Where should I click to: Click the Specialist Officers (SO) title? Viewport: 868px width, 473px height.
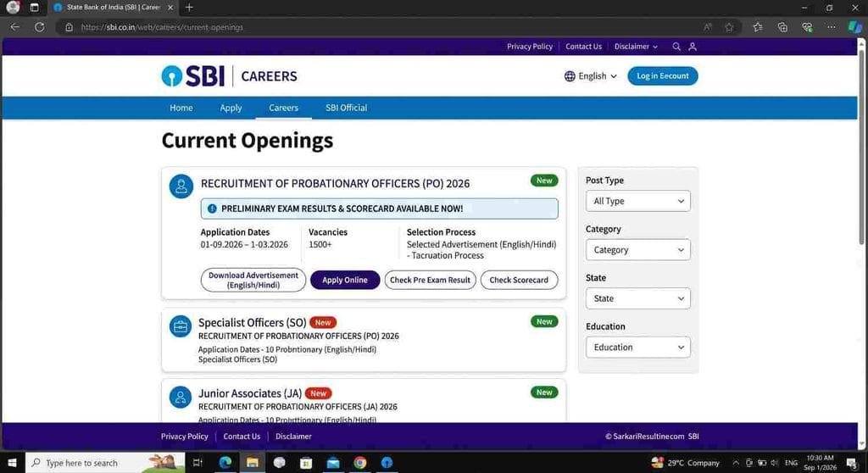(252, 322)
